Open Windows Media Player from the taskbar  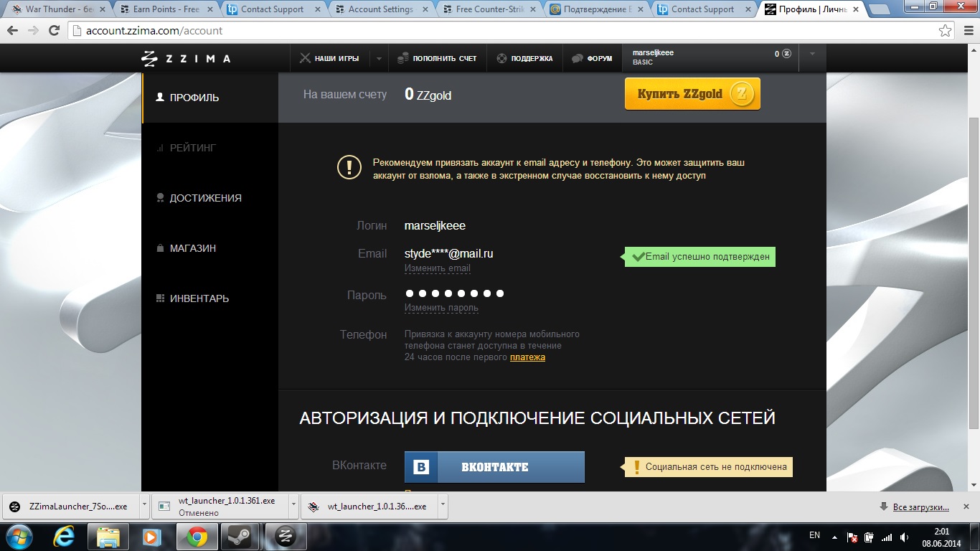151,536
